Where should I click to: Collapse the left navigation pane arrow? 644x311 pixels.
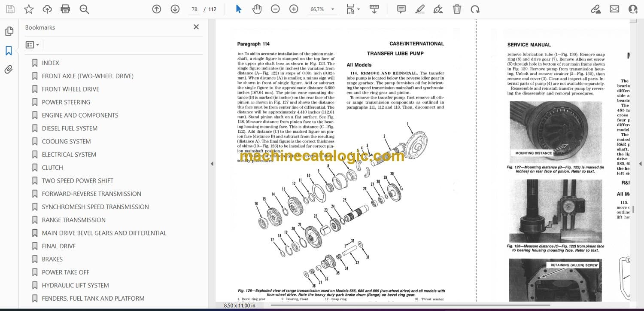[211, 164]
